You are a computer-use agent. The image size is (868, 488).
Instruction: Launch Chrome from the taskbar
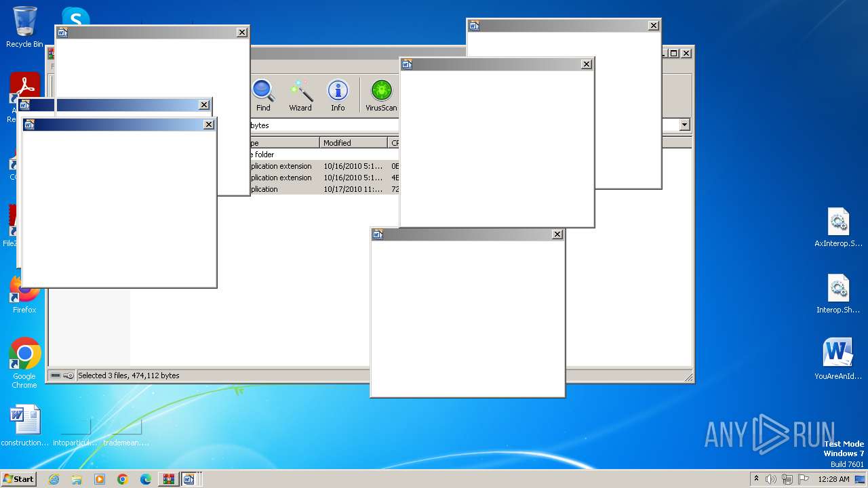click(123, 479)
